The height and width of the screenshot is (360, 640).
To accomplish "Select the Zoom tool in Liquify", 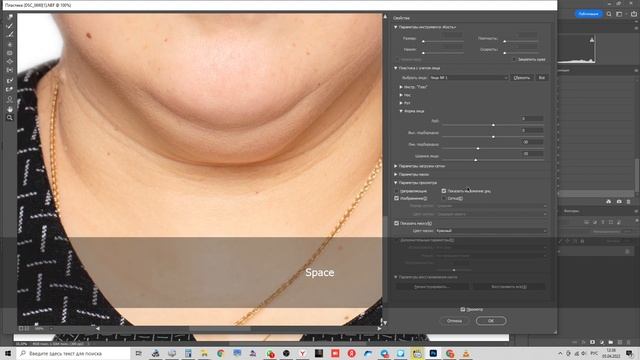I will click(10, 118).
